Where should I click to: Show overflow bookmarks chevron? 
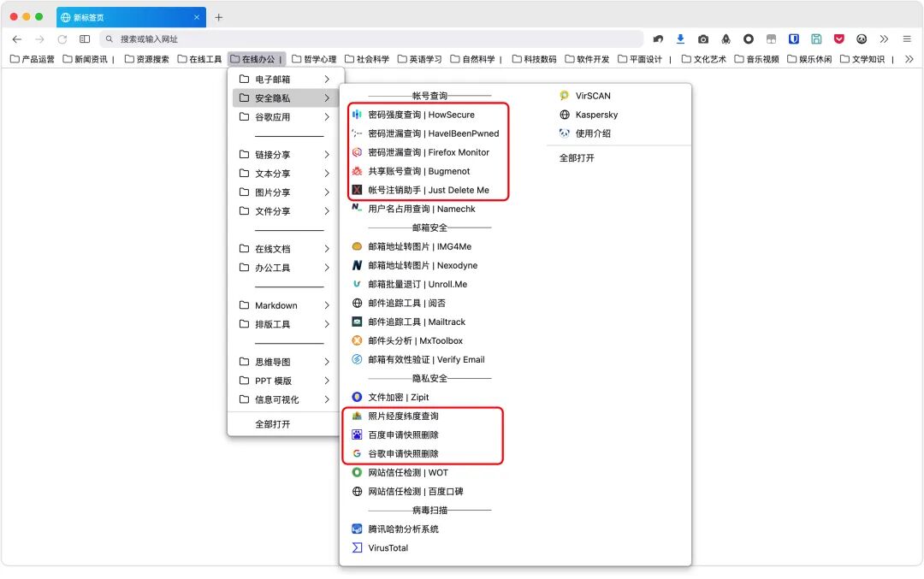coord(909,59)
